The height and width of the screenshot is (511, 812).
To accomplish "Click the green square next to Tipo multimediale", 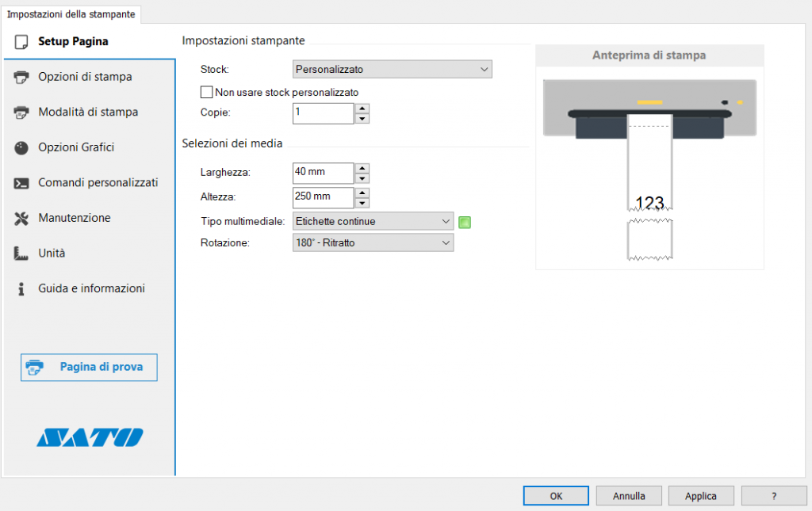I will pos(465,223).
